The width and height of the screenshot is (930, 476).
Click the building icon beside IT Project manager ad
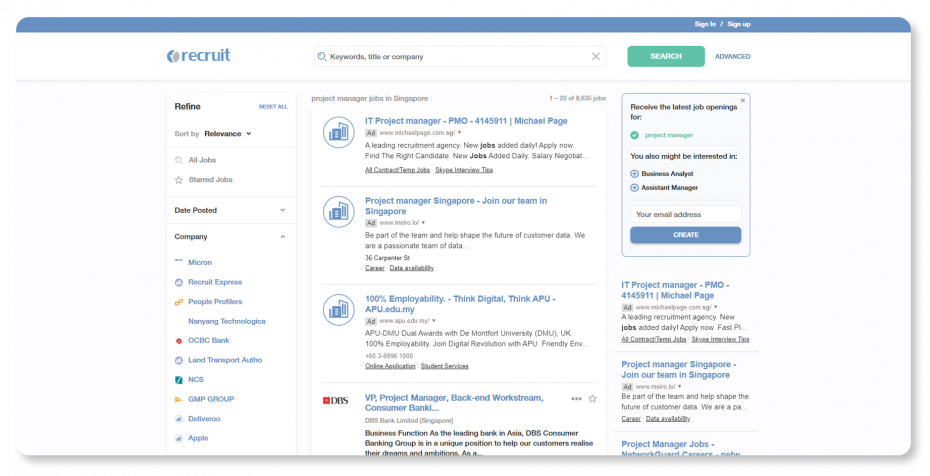339,132
